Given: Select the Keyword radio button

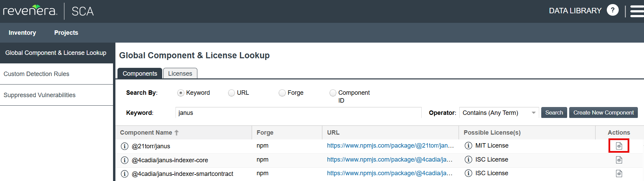Looking at the screenshot, I should (x=181, y=93).
